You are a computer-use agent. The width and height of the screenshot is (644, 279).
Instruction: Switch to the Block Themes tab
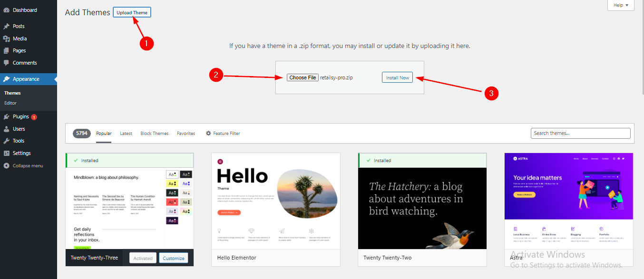(155, 134)
